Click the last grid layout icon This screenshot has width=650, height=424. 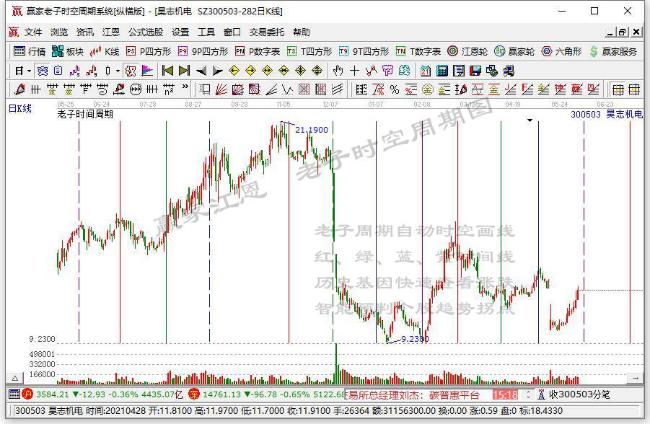pos(634,89)
